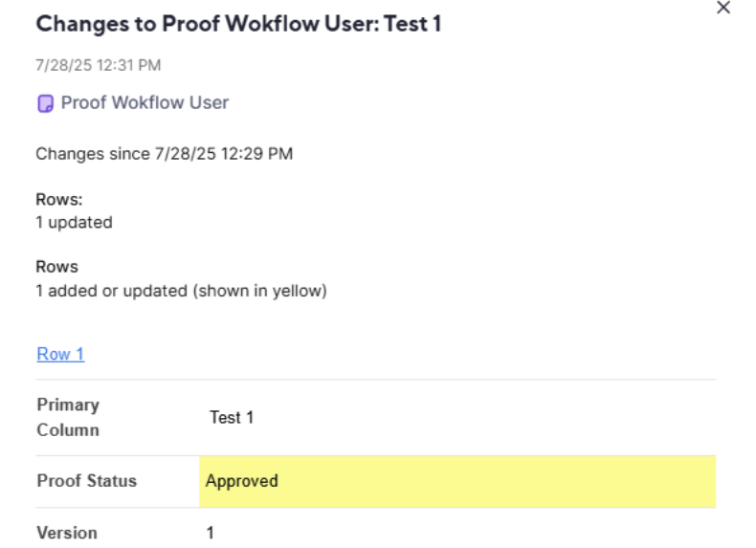Click the Changes since 7/28/25 12:29 PM text

point(164,154)
